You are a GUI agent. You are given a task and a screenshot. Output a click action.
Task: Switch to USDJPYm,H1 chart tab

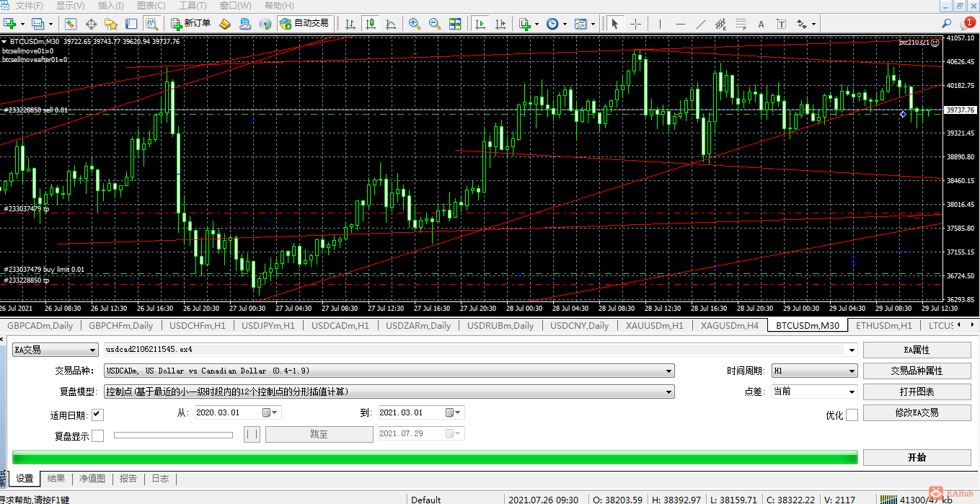tap(268, 325)
